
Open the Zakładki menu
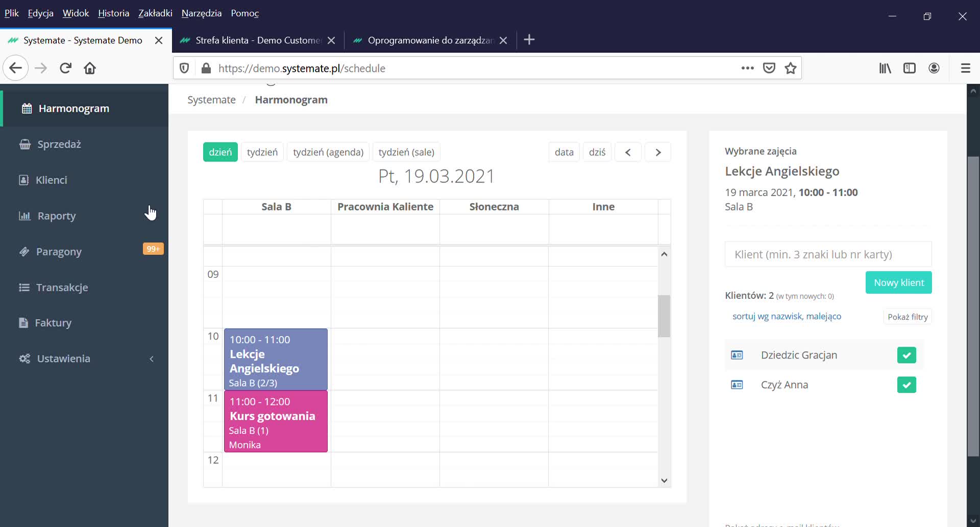155,13
